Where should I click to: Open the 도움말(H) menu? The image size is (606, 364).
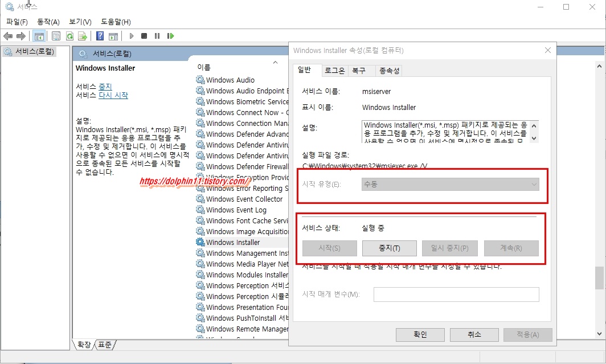pos(116,22)
